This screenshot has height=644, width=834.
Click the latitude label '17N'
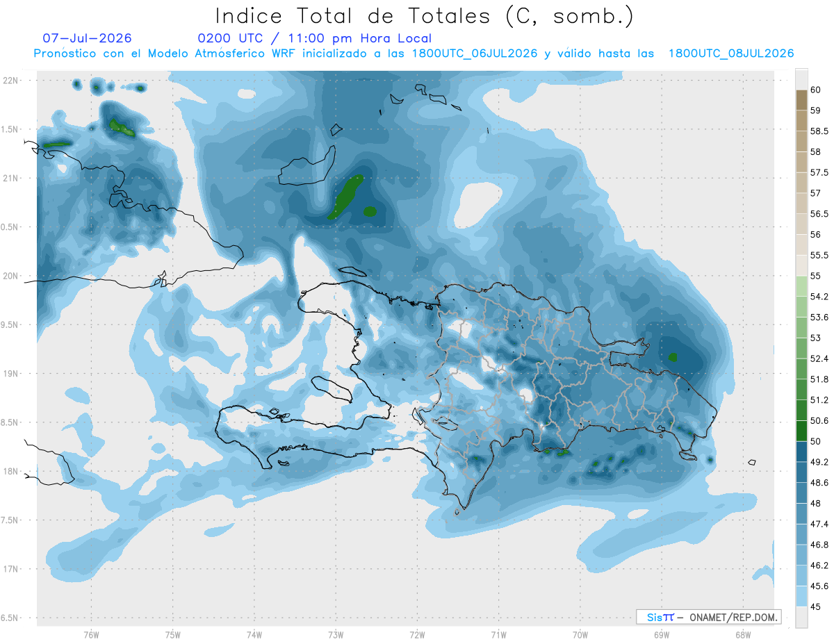click(x=10, y=569)
